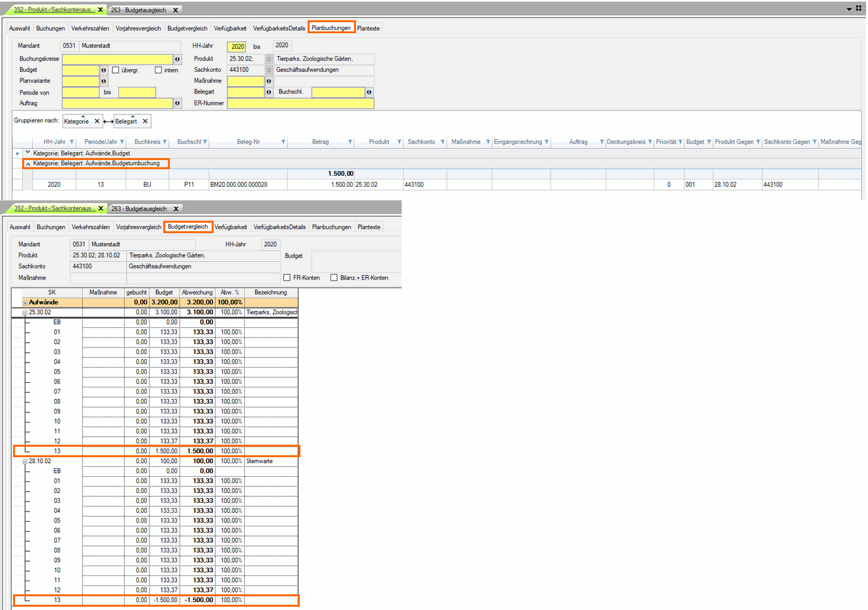Click the lookup icon beside Planvariante field

click(x=103, y=81)
